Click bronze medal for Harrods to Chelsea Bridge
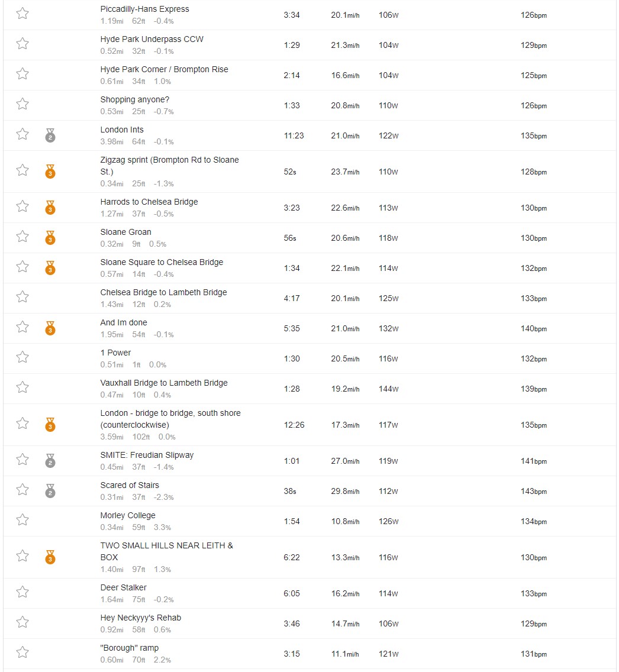The width and height of the screenshot is (619, 672). point(50,208)
